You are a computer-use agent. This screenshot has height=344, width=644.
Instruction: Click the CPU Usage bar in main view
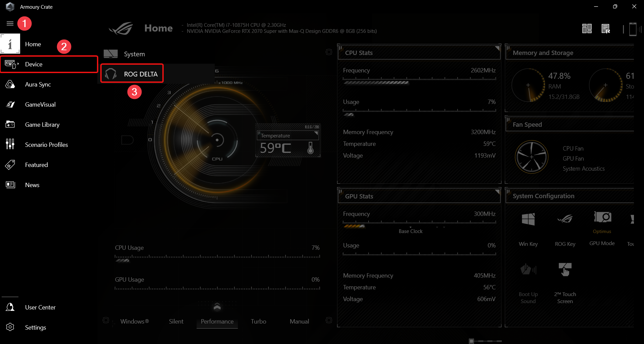[217, 258]
